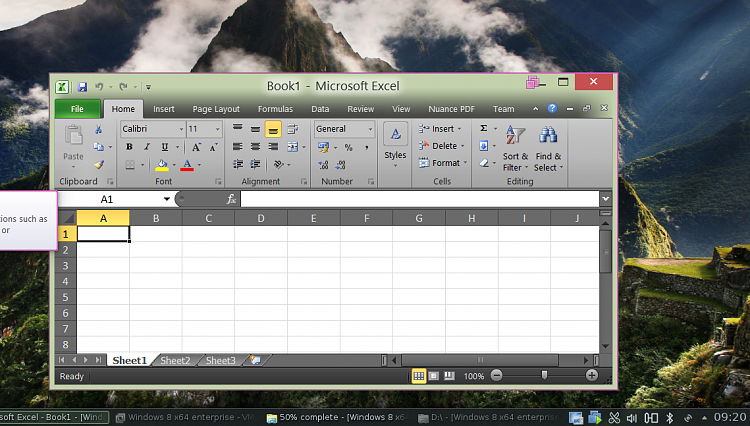Click into the formula bar
750x426 pixels.
[x=419, y=199]
